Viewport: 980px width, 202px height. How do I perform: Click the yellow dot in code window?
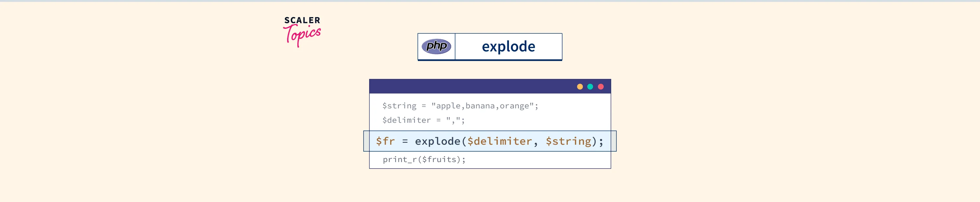pyautogui.click(x=580, y=86)
